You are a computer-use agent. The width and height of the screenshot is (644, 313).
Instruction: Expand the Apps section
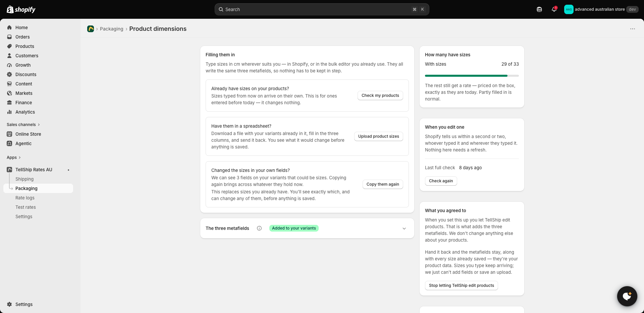(14, 158)
